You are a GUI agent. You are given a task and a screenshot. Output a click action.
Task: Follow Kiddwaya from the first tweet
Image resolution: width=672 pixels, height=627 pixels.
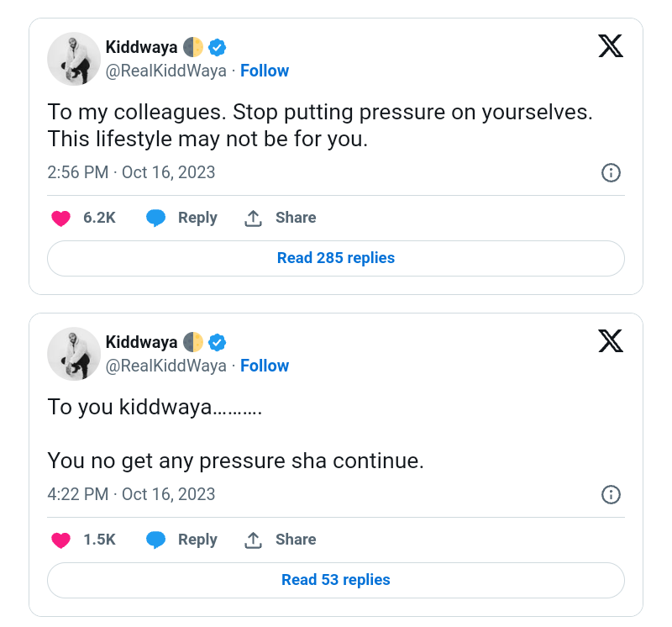265,71
